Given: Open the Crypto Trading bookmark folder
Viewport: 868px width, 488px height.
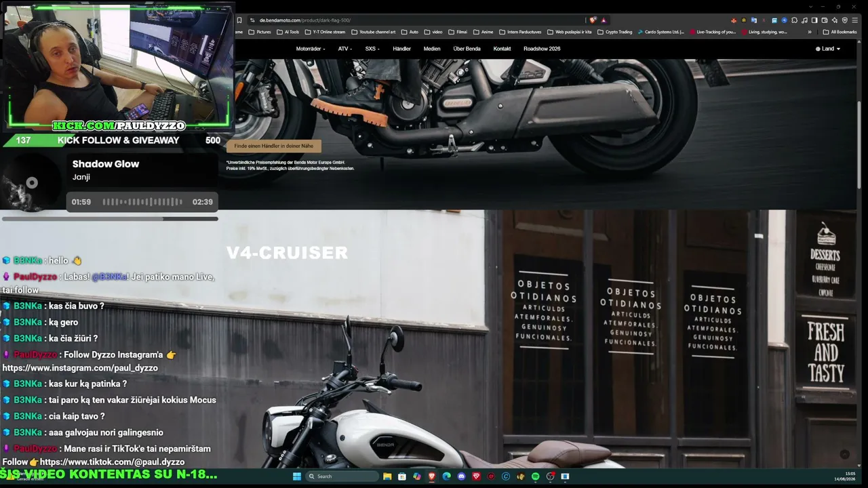Looking at the screenshot, I should pyautogui.click(x=614, y=32).
